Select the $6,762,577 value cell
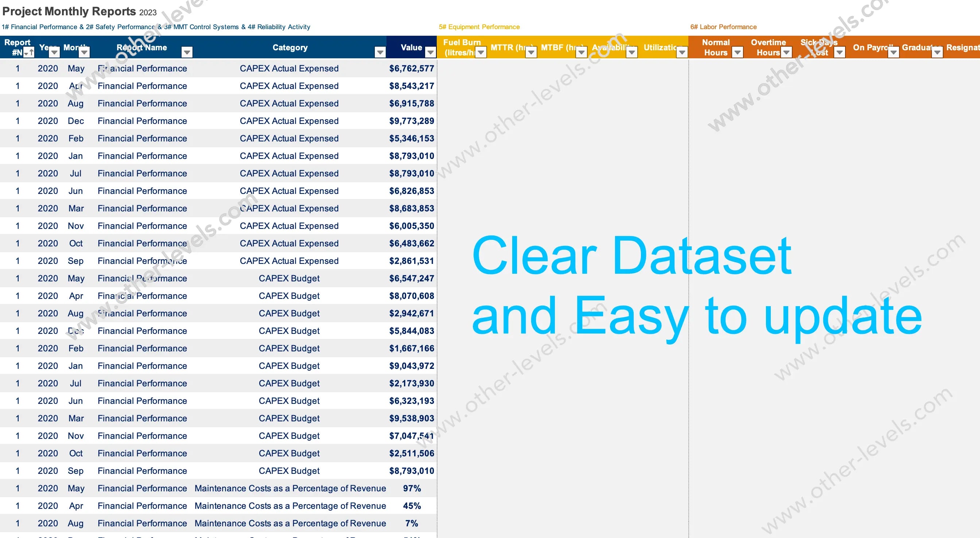 coord(411,69)
